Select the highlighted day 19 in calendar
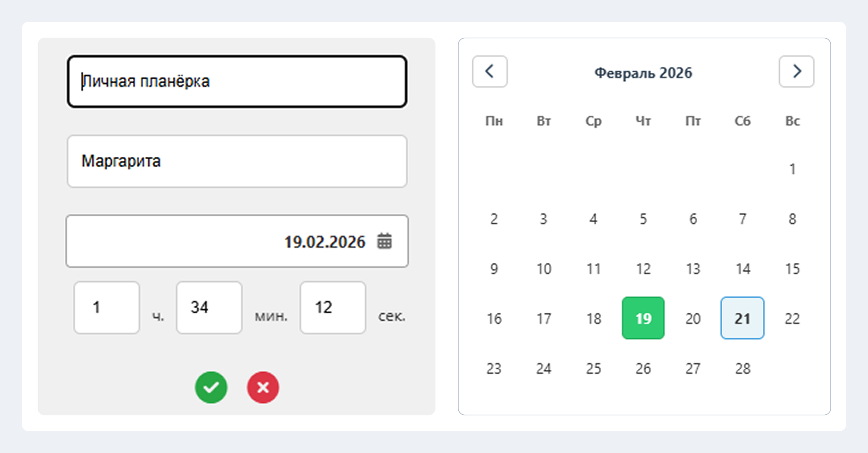This screenshot has width=868, height=453. pos(643,318)
